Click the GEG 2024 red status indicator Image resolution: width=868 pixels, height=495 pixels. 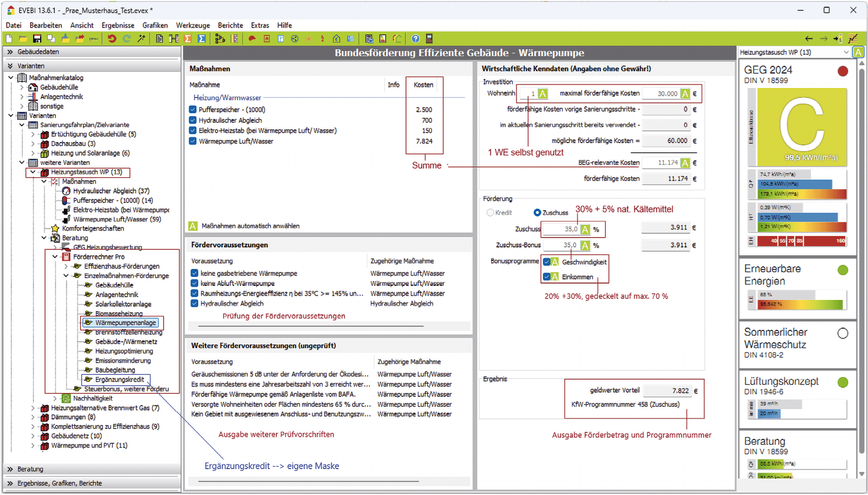point(843,71)
